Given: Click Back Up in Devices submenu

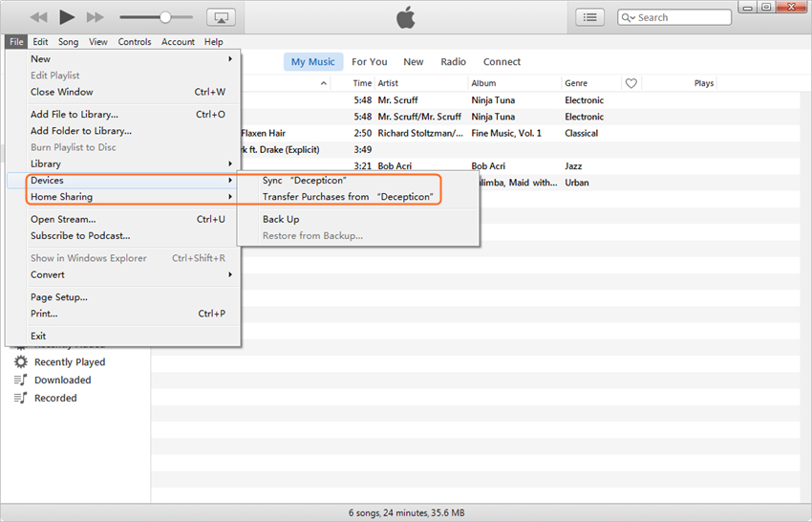Looking at the screenshot, I should [281, 220].
